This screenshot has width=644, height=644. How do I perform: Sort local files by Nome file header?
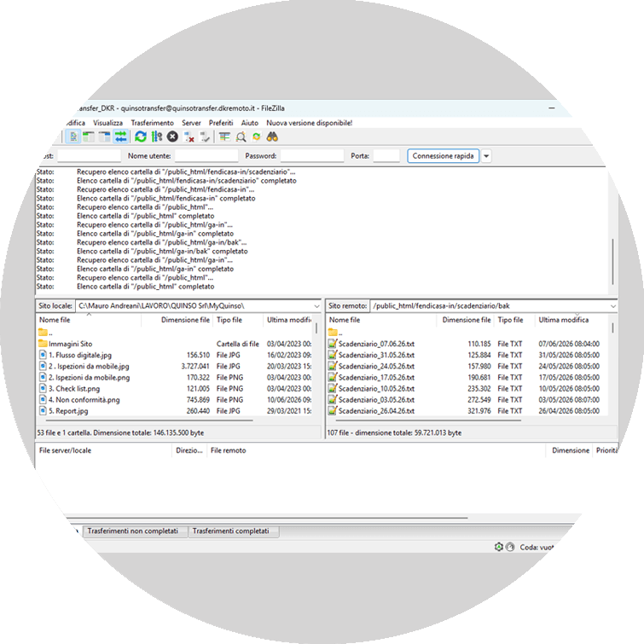(x=89, y=320)
